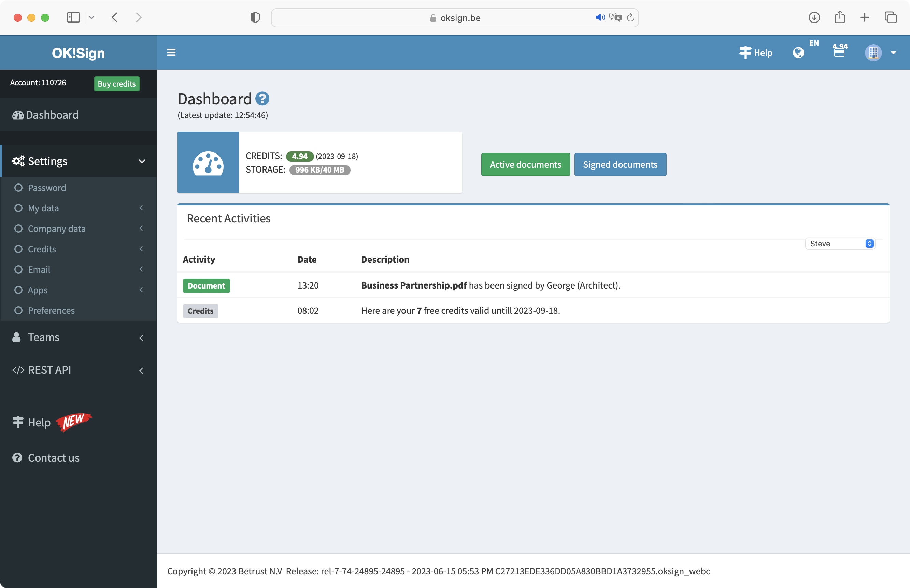Click the Activity column header

click(x=199, y=259)
